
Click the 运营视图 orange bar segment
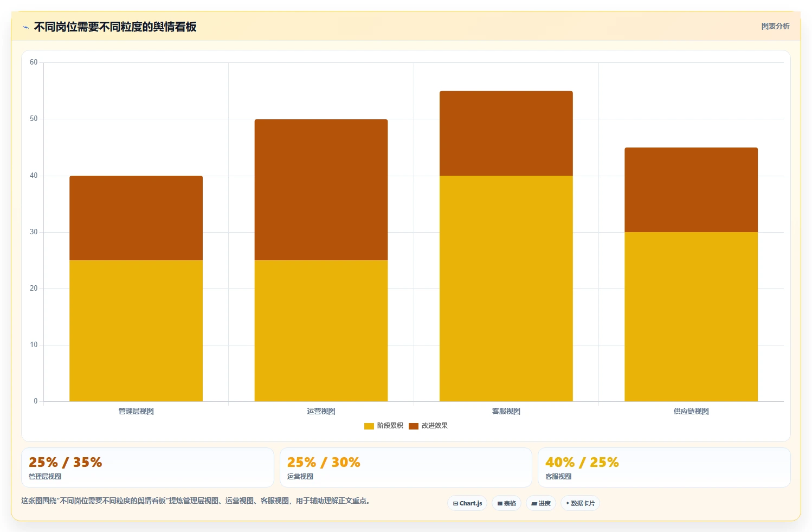coord(321,190)
